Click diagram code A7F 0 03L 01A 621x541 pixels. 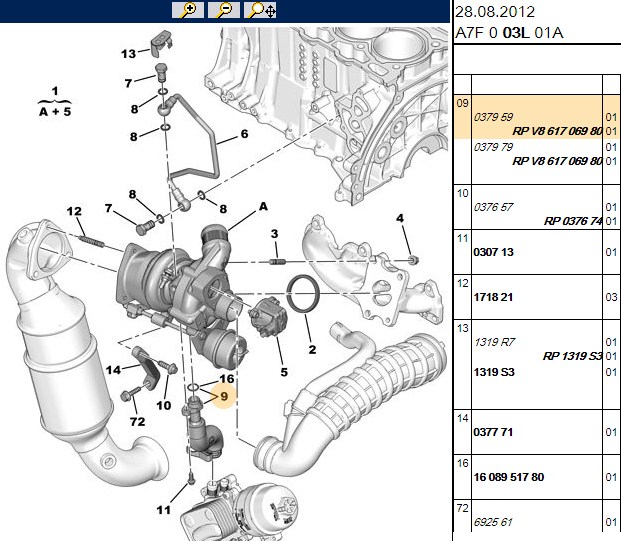pyautogui.click(x=509, y=32)
